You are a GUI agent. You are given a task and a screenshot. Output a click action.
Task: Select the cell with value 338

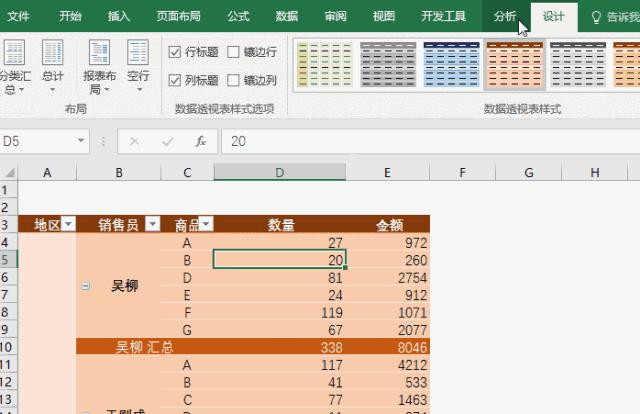[x=280, y=347]
